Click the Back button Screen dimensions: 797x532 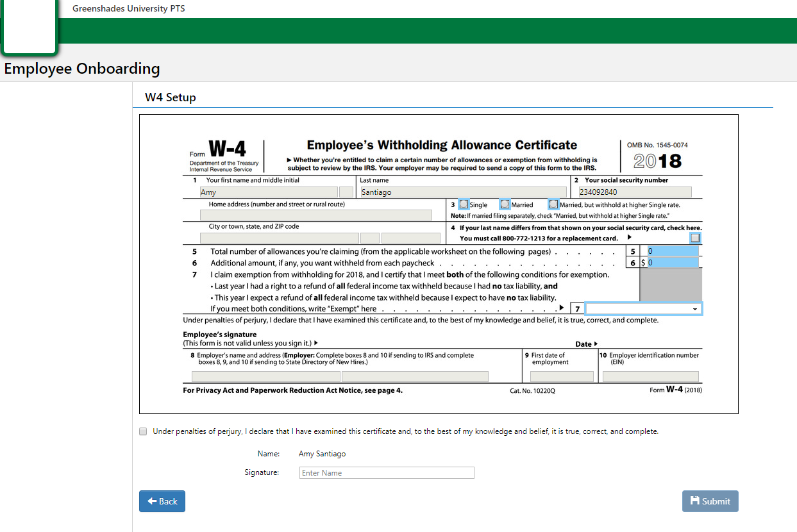point(162,501)
